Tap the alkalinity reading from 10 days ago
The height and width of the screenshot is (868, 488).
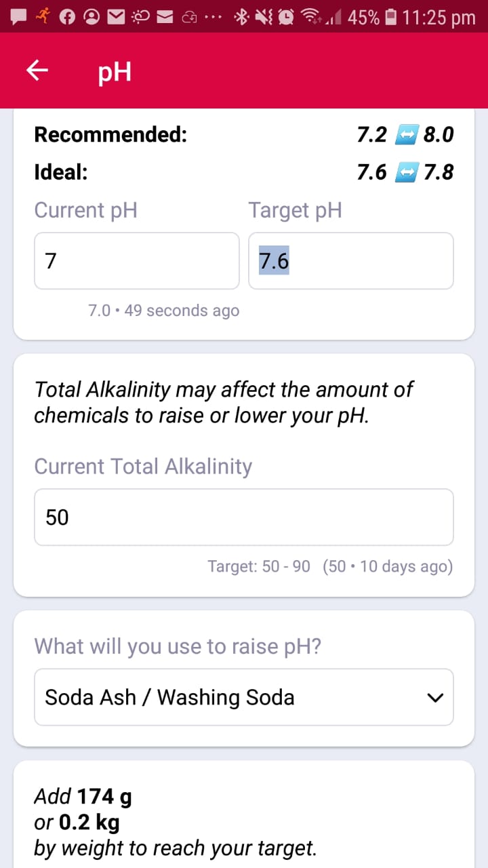388,566
